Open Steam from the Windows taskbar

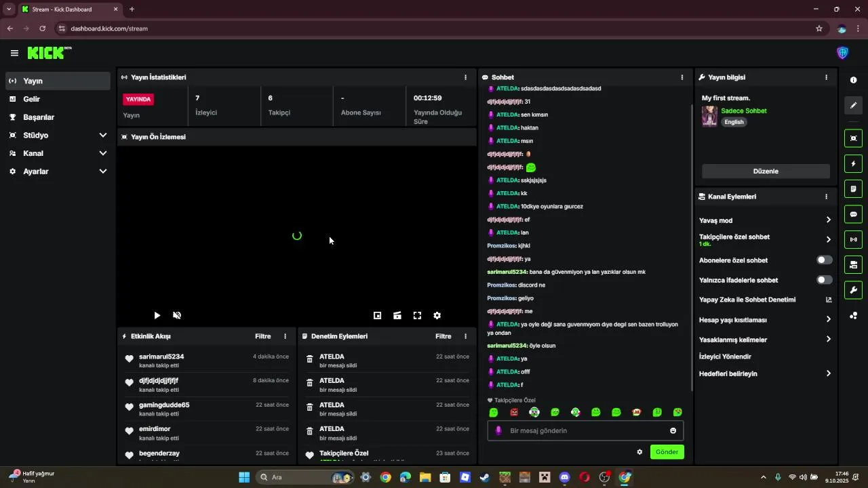pyautogui.click(x=485, y=477)
